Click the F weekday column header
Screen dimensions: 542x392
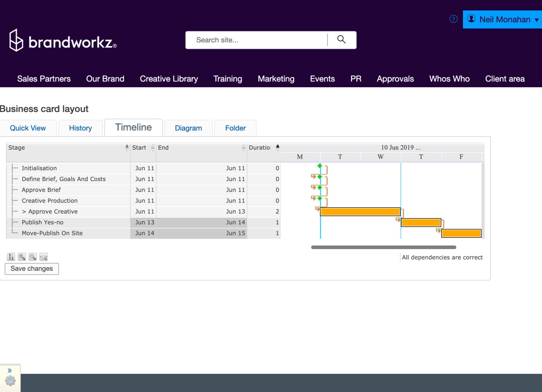[461, 157]
